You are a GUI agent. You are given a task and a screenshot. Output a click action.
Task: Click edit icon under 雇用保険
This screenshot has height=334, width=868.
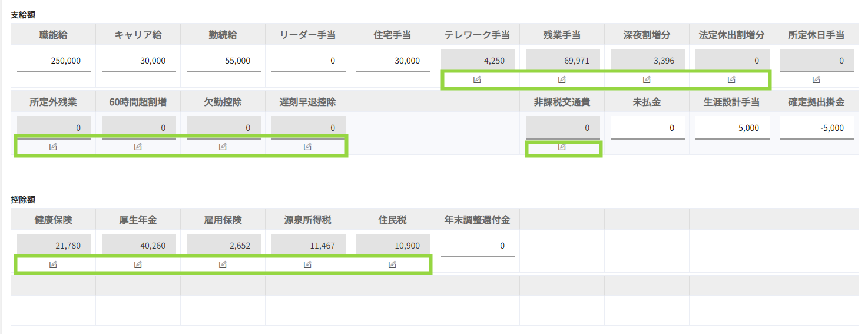pyautogui.click(x=223, y=264)
